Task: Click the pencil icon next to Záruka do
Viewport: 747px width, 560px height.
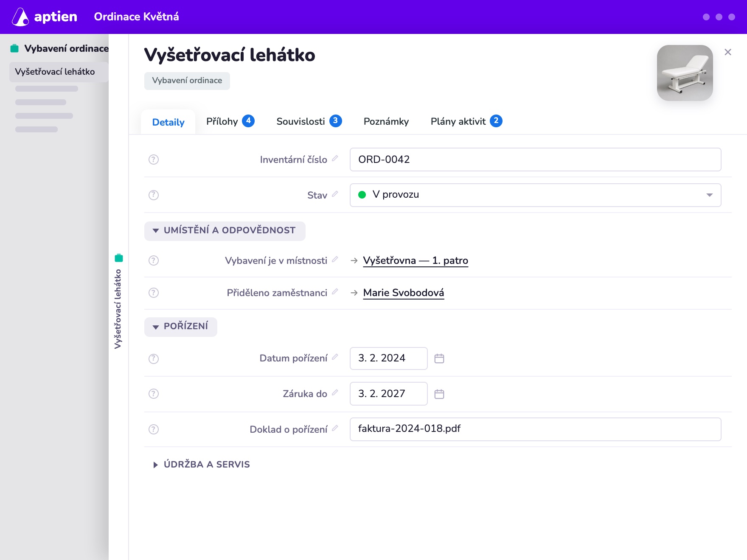Action: [x=335, y=392]
